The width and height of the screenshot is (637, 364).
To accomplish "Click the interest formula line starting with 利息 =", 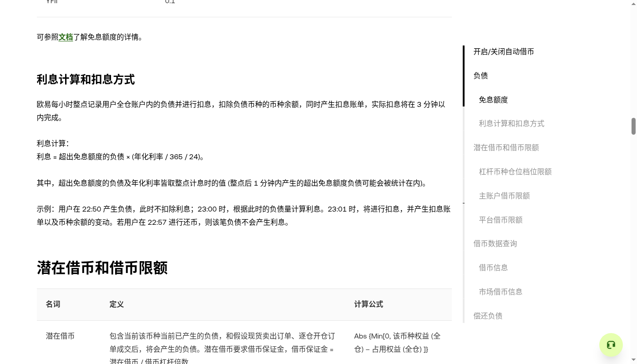I will pyautogui.click(x=121, y=157).
